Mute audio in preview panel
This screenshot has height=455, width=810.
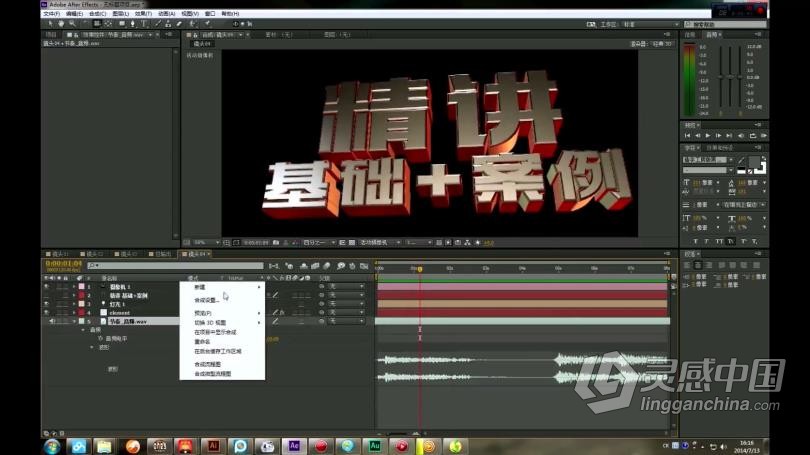click(x=741, y=135)
